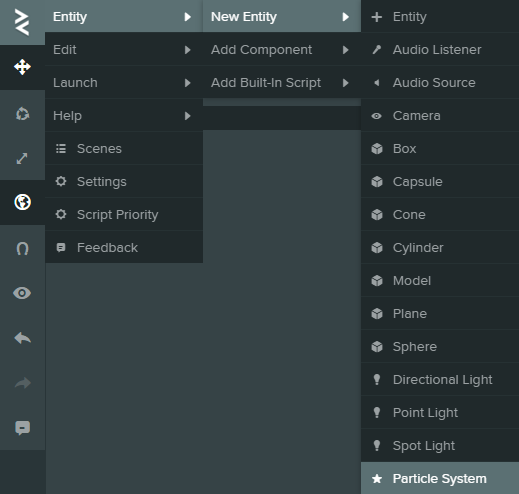Click the eye focus icon in sidebar
Screen dimensions: 519x494
tap(22, 293)
